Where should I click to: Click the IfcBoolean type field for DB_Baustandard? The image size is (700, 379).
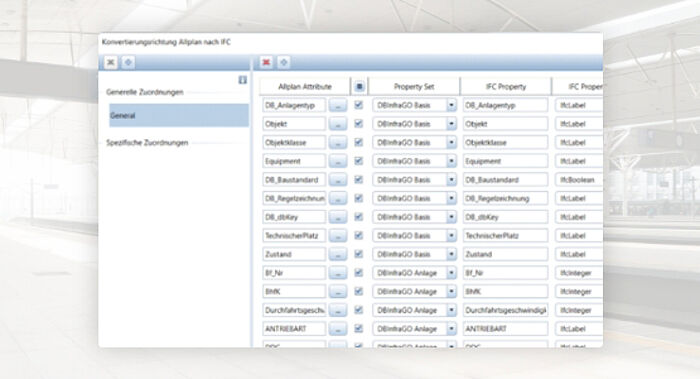(579, 180)
